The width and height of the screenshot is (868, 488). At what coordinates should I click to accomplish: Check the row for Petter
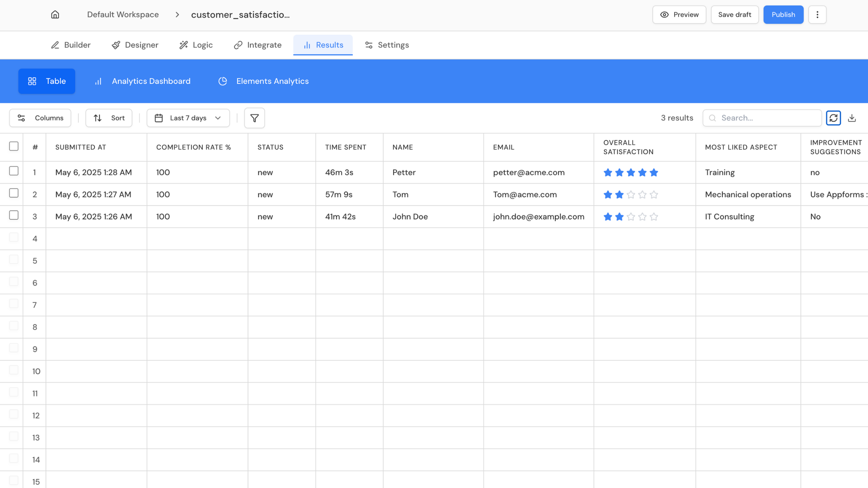pos(14,171)
